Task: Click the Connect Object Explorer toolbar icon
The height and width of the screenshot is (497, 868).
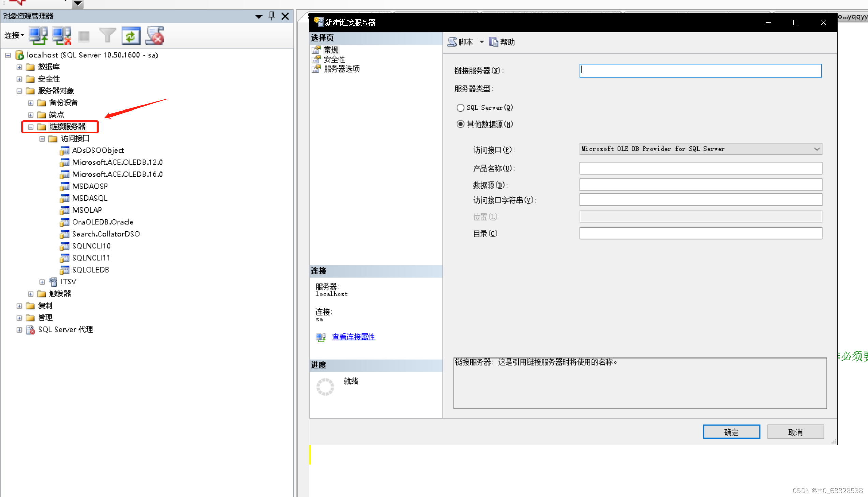Action: pyautogui.click(x=38, y=35)
